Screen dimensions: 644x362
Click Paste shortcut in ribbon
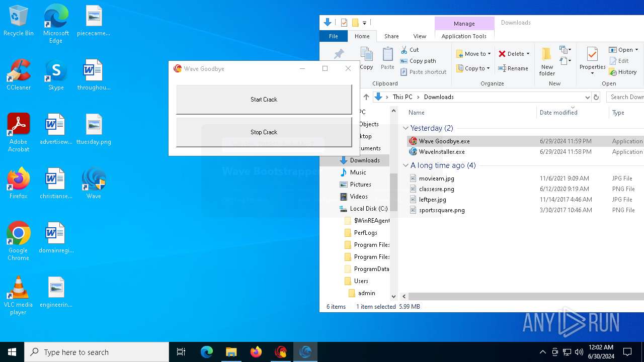pos(423,72)
